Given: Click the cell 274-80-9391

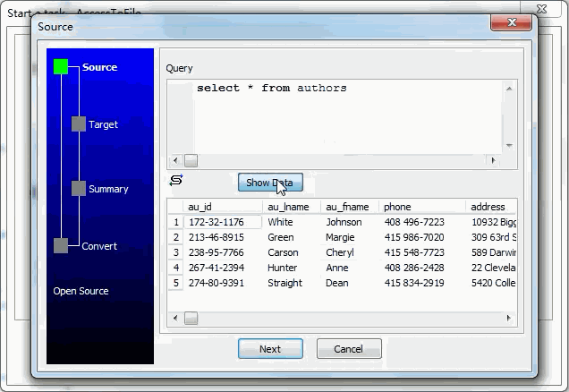Looking at the screenshot, I should pyautogui.click(x=223, y=283).
